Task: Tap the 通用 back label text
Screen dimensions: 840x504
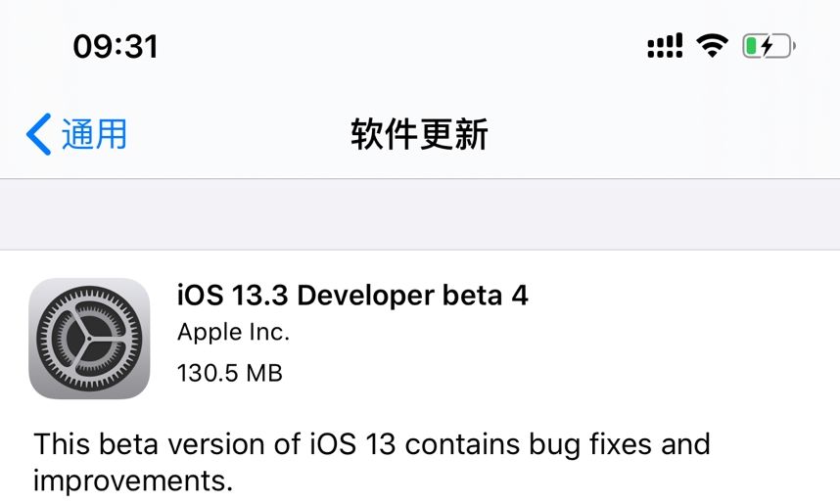Action: tap(94, 134)
